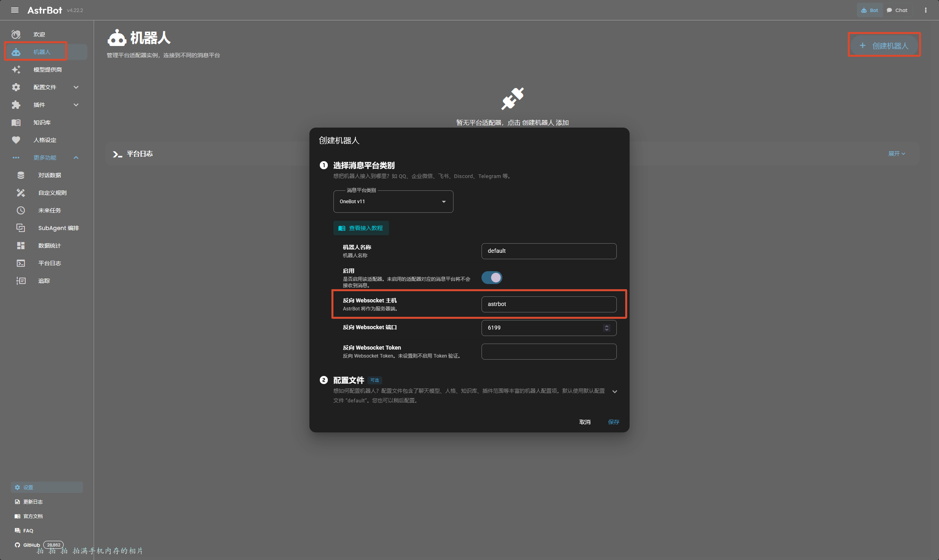Open 人格设定 persona settings
The image size is (939, 560).
click(x=44, y=140)
